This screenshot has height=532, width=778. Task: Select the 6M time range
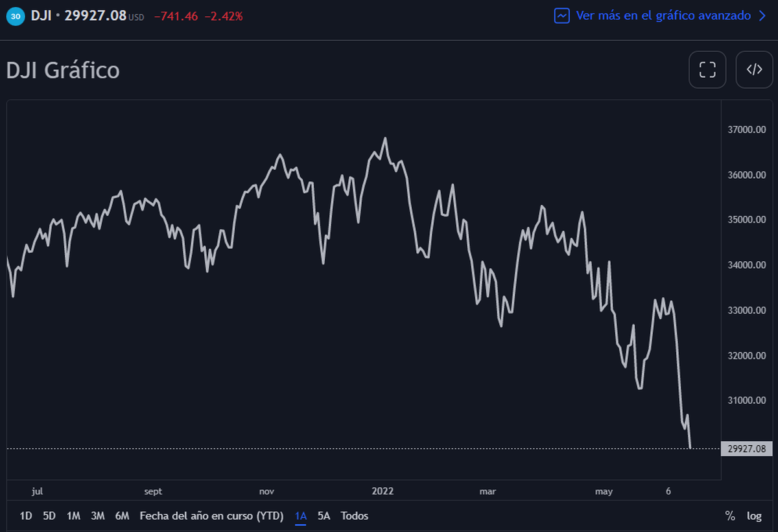123,516
